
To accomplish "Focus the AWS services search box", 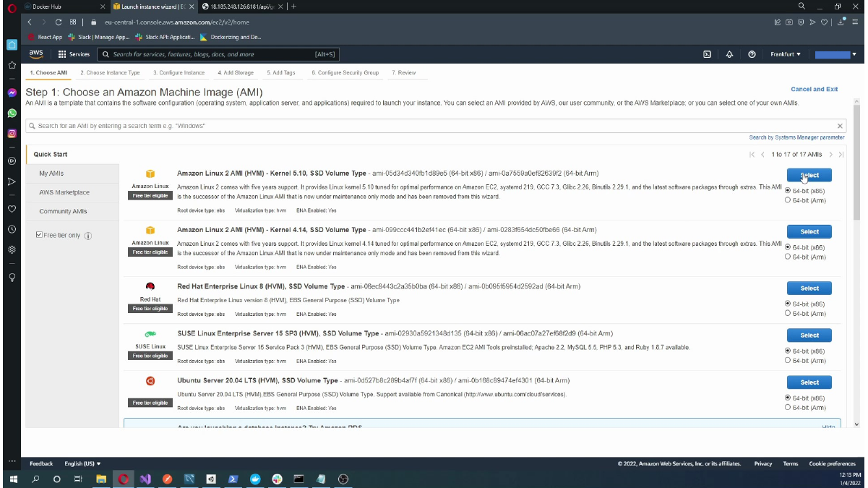I will [x=218, y=54].
